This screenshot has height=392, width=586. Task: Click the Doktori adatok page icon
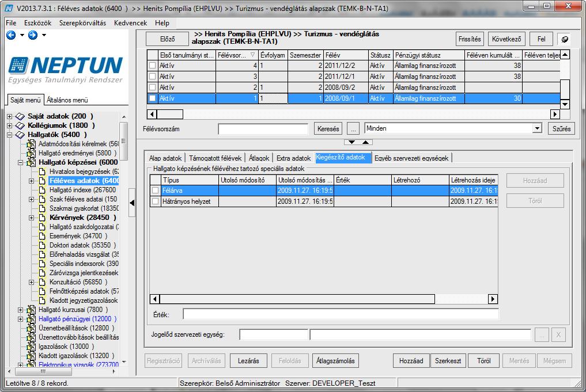pos(42,245)
